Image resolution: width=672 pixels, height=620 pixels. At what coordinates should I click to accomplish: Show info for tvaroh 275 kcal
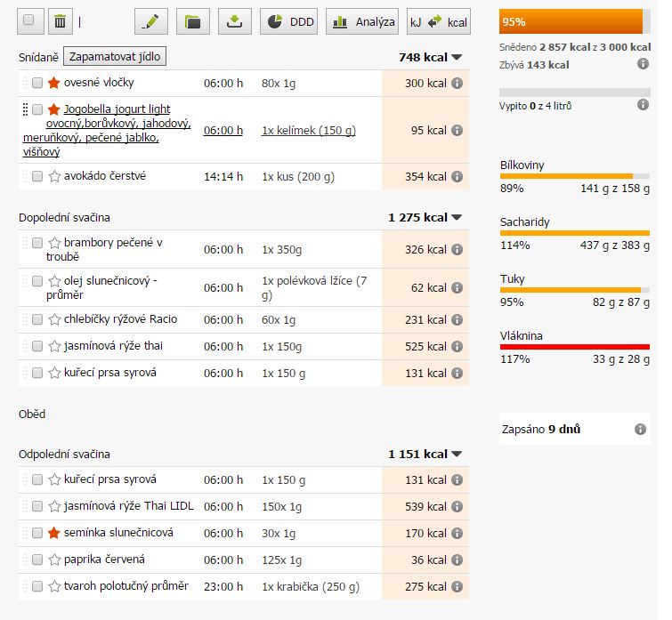(x=457, y=586)
